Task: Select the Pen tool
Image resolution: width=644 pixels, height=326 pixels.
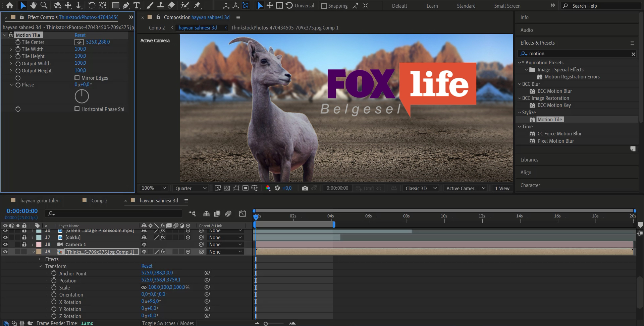Action: [x=126, y=5]
